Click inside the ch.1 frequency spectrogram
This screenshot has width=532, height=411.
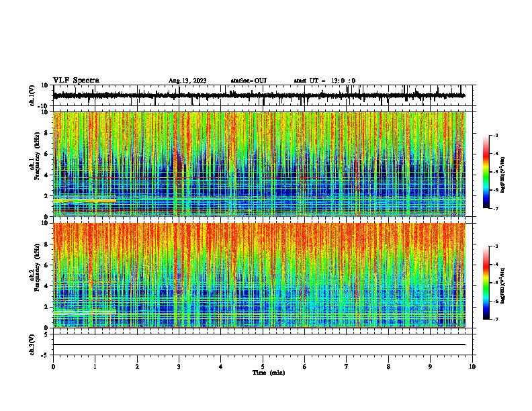coord(259,164)
